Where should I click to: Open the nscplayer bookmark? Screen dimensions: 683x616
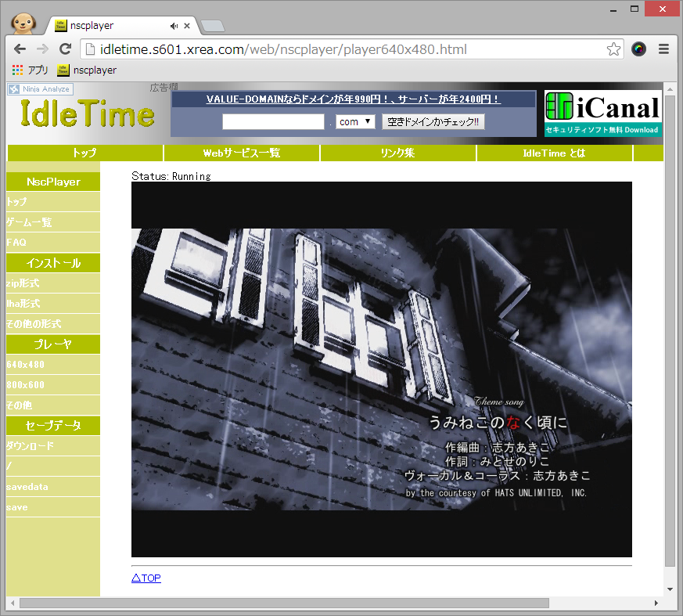(x=87, y=70)
